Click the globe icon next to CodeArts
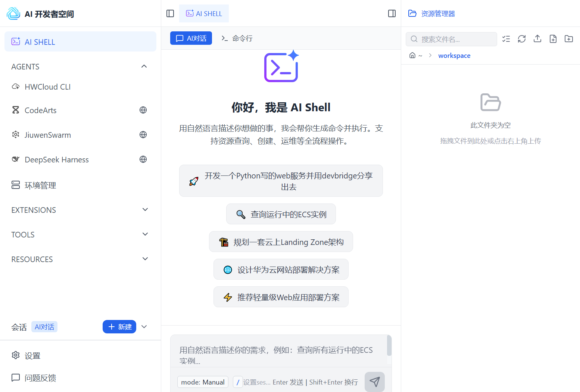The height and width of the screenshot is (392, 580). (x=143, y=110)
